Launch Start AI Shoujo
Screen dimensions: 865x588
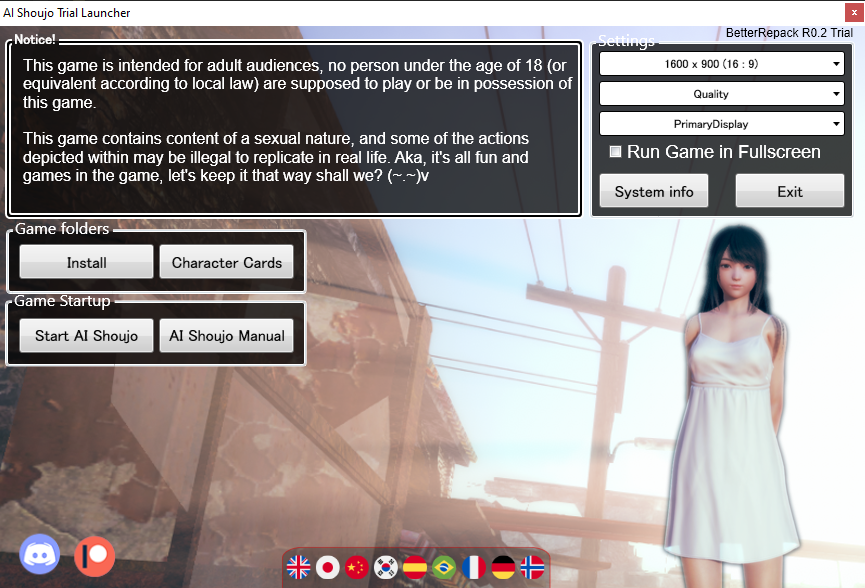87,335
